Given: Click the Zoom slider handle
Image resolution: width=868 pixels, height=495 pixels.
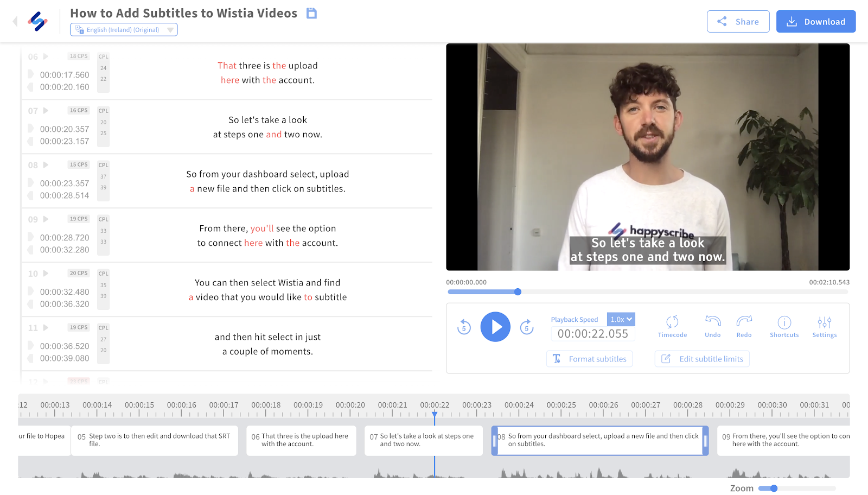Looking at the screenshot, I should tap(774, 488).
